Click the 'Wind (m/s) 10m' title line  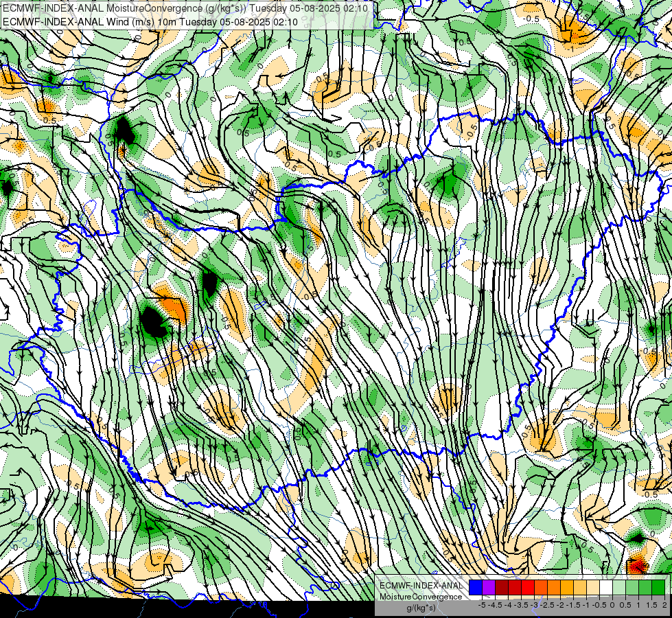[x=150, y=21]
